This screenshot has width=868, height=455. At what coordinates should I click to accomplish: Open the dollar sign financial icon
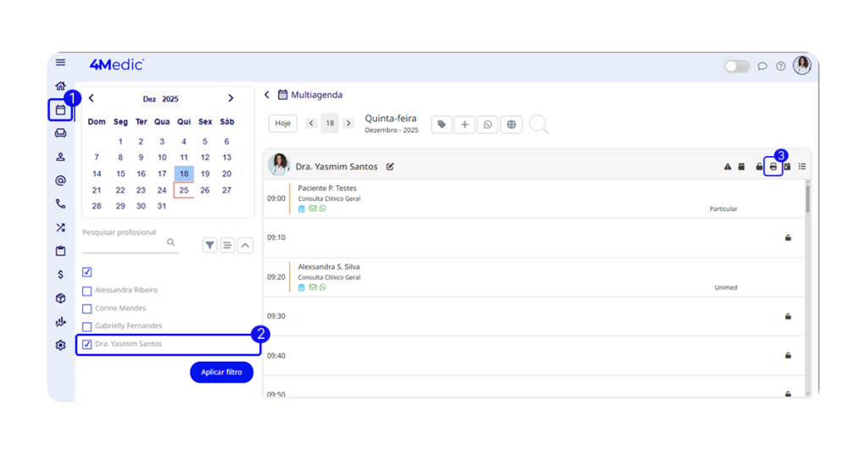60,275
